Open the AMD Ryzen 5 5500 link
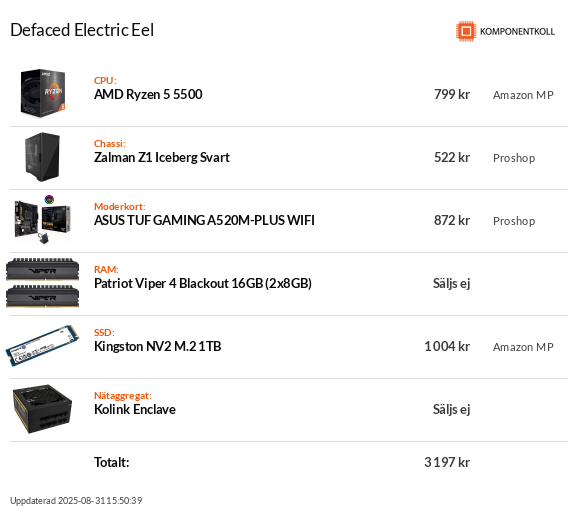The height and width of the screenshot is (514, 577). point(148,95)
